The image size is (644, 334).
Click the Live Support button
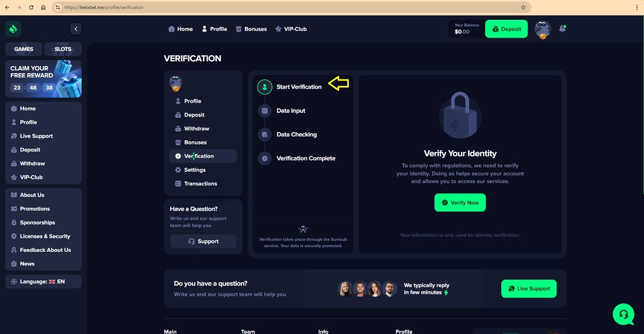pyautogui.click(x=529, y=289)
